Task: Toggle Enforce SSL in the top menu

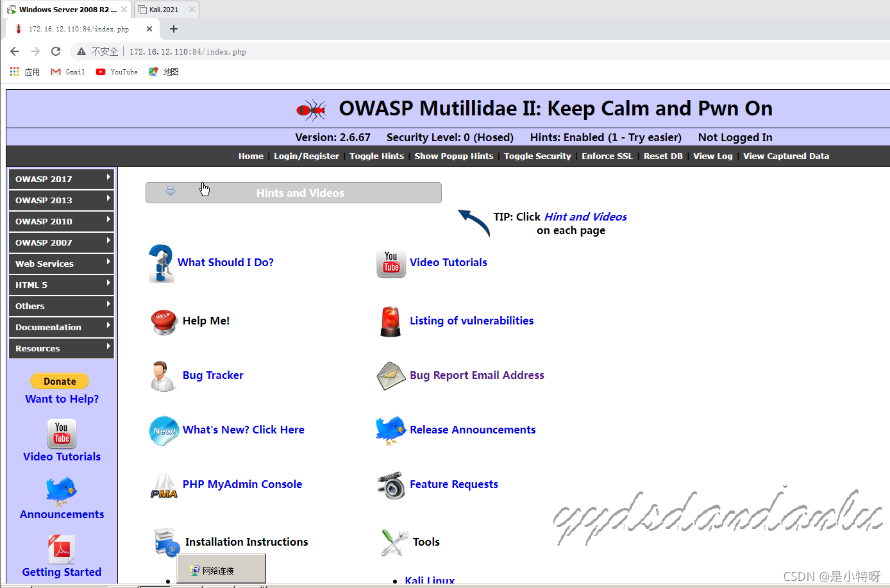Action: (x=607, y=156)
